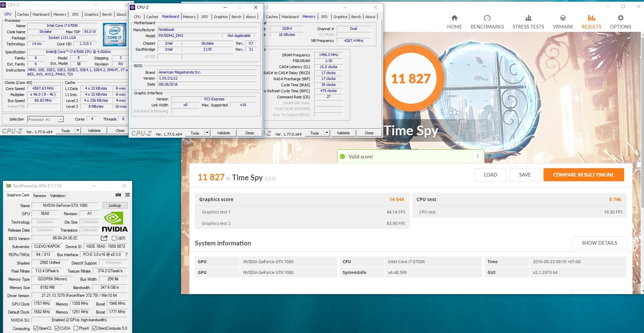Click COMPARE RESULT ONLINE button
644x333 pixels.
click(x=583, y=175)
